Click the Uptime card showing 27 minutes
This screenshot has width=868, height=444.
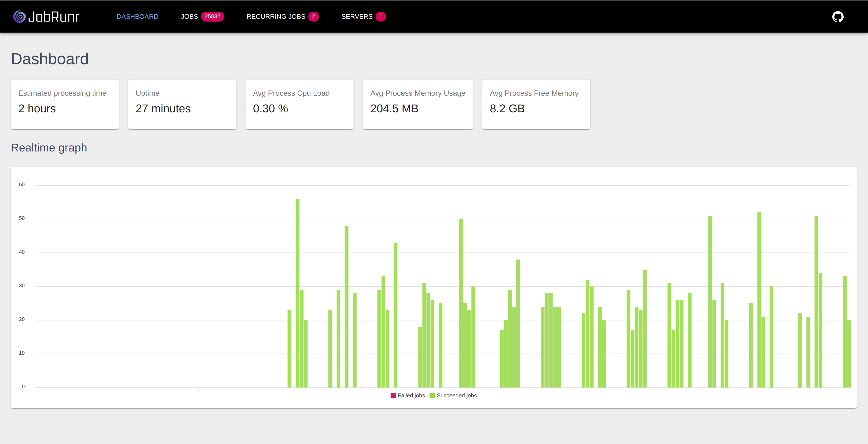(x=182, y=104)
